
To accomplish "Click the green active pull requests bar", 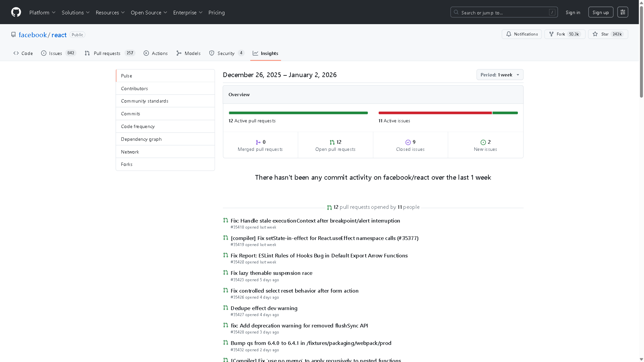I will tap(298, 113).
